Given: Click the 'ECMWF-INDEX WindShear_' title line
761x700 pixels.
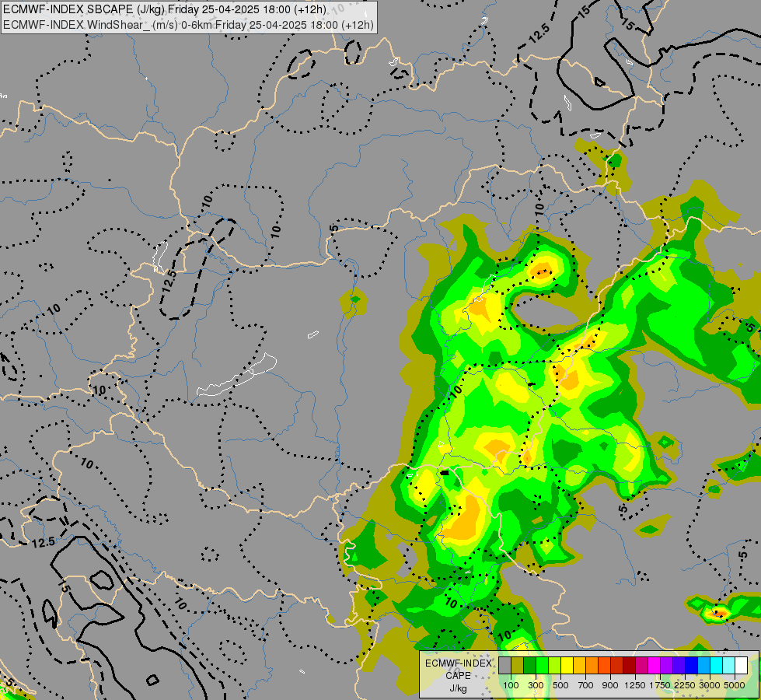Looking at the screenshot, I should 188,24.
